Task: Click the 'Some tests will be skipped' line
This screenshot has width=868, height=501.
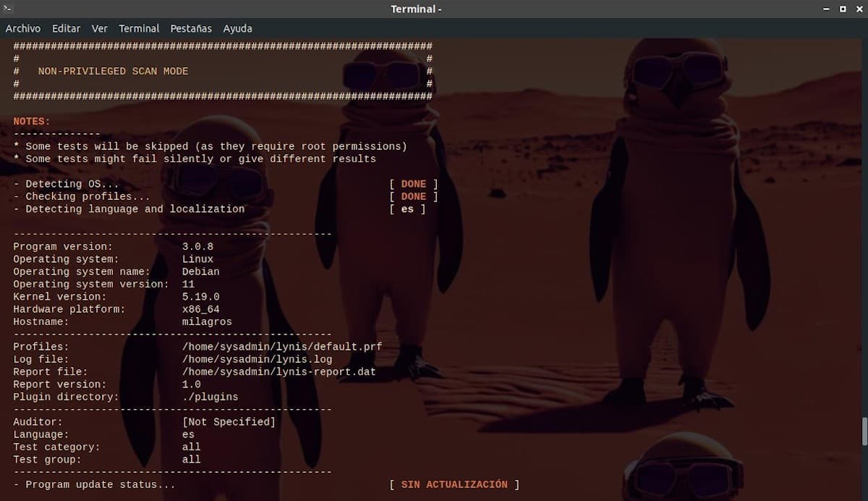Action: 210,146
